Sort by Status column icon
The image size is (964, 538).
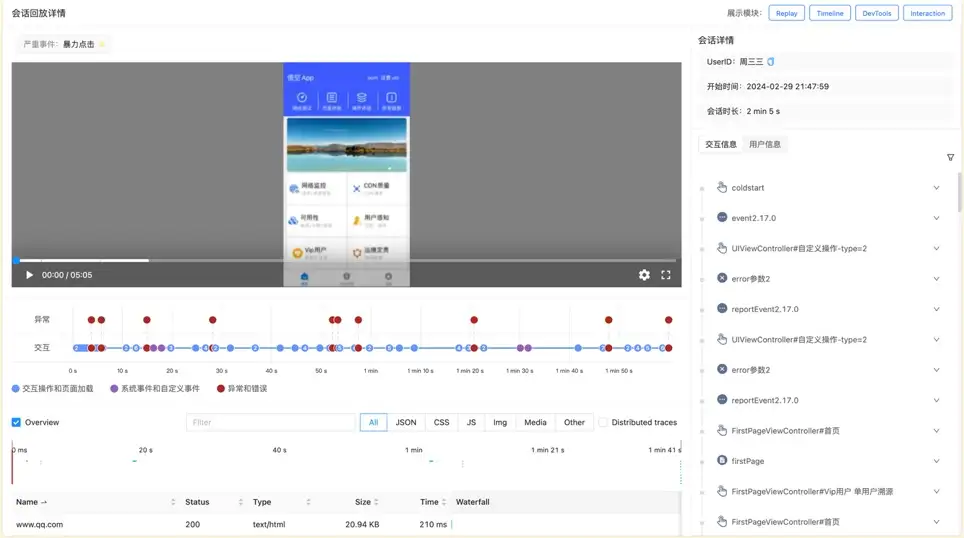pos(241,502)
